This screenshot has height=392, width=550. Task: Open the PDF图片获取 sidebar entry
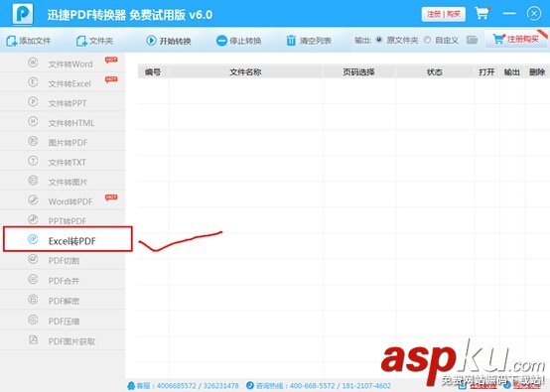63,340
